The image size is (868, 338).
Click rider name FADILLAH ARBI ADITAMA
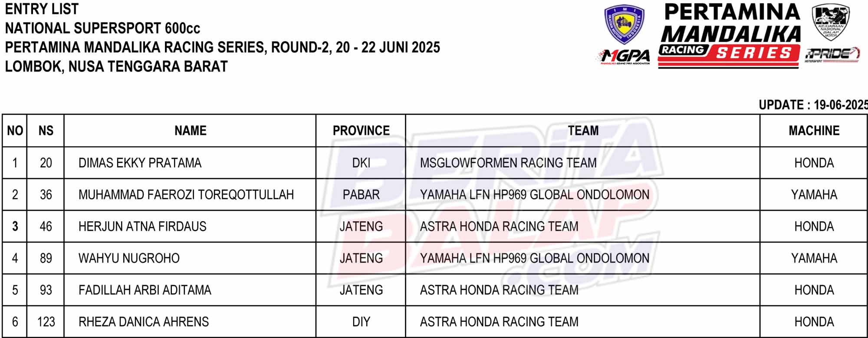click(145, 290)
